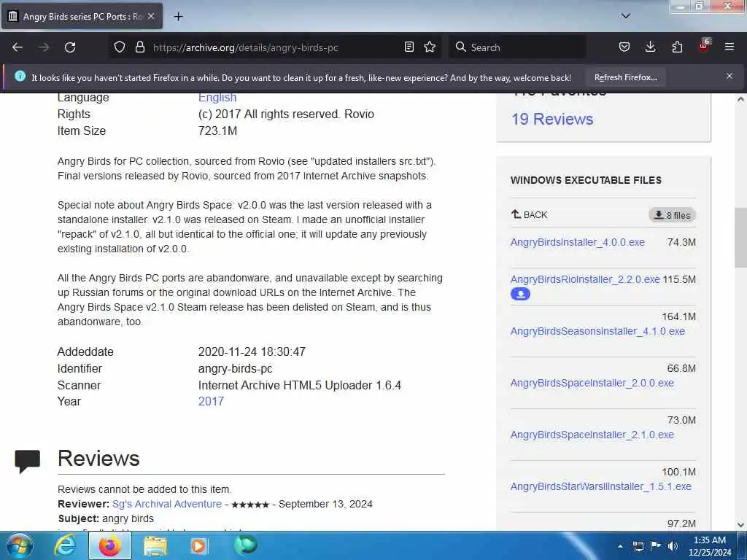This screenshot has width=747, height=560.
Task: Click the info icon in notification bar
Action: click(20, 76)
